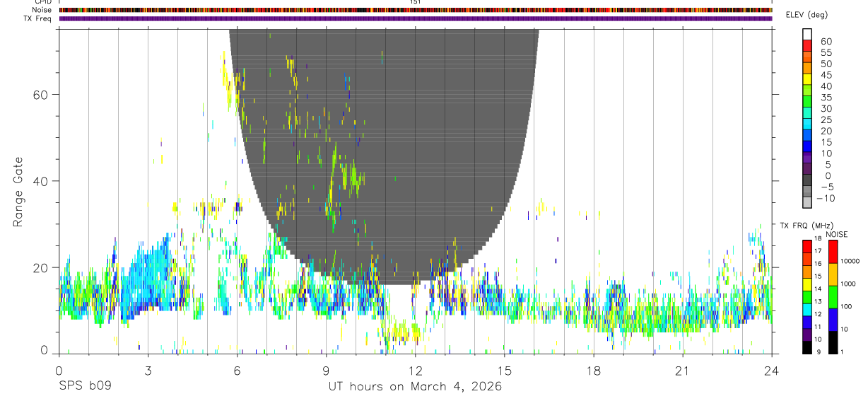Pick the green swatch in the NOISE colorbar

point(833,297)
